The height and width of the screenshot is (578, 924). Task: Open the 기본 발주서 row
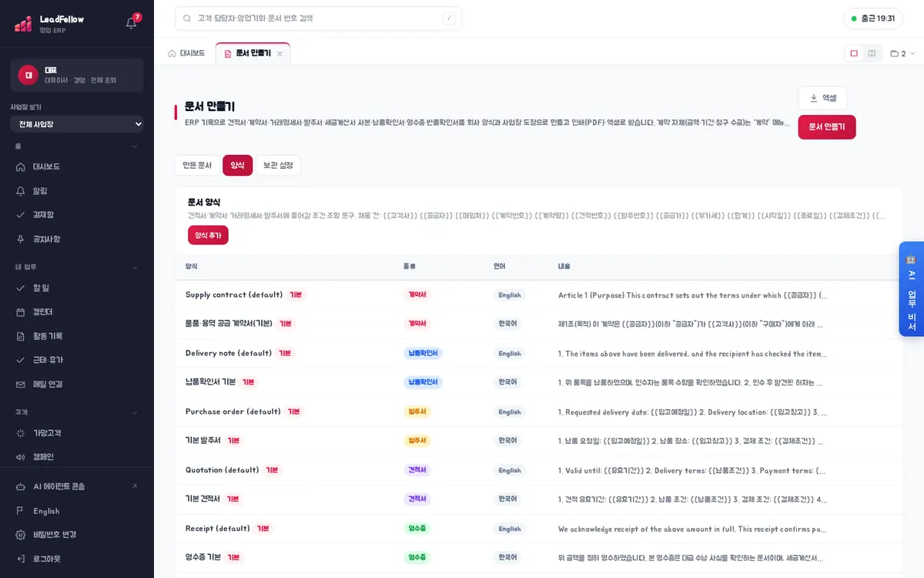click(x=538, y=441)
